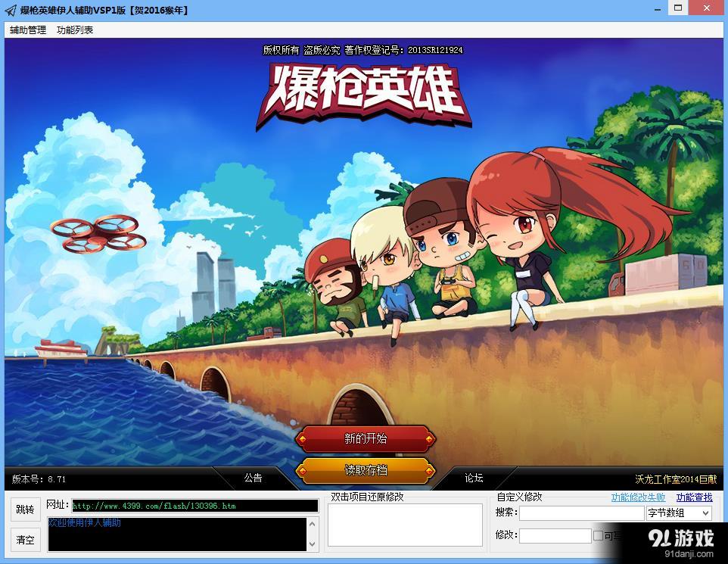Minimize the 爆枪英雄伊人辅助 window
This screenshot has height=564, width=728.
[658, 9]
